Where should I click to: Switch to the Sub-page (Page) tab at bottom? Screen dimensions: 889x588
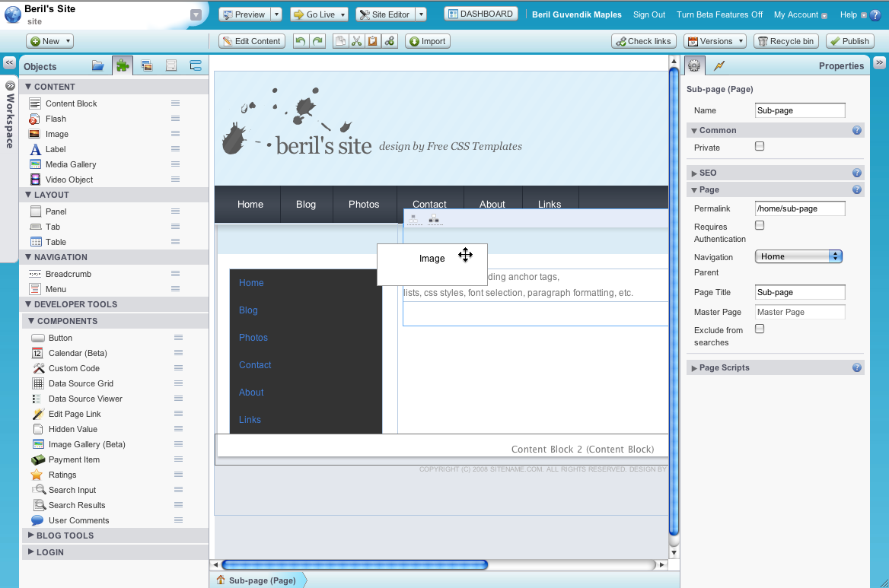click(x=260, y=580)
